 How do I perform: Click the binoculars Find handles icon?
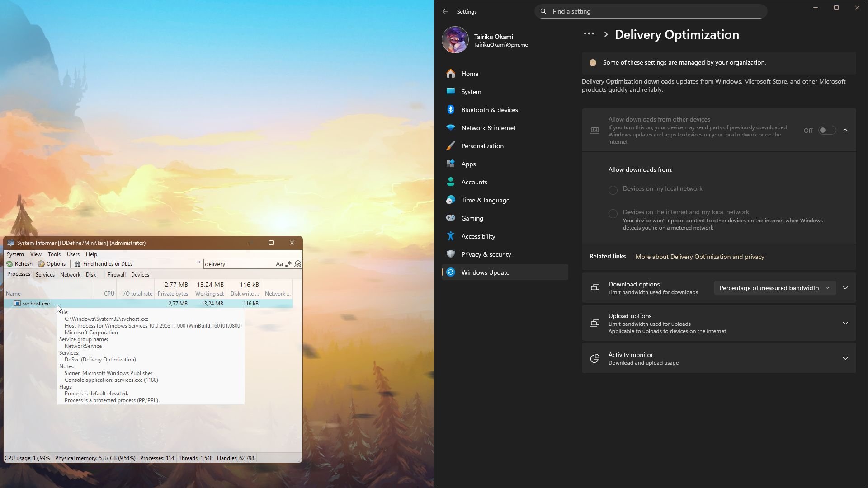click(78, 264)
